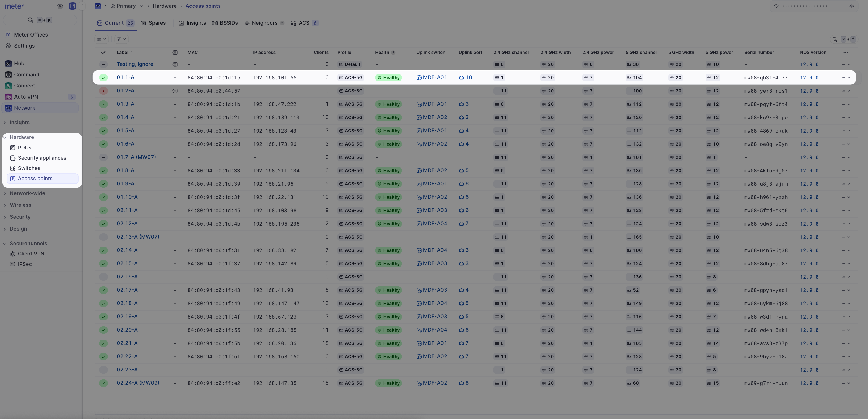Click the Command icon in sidebar
This screenshot has width=868, height=419.
coord(8,74)
